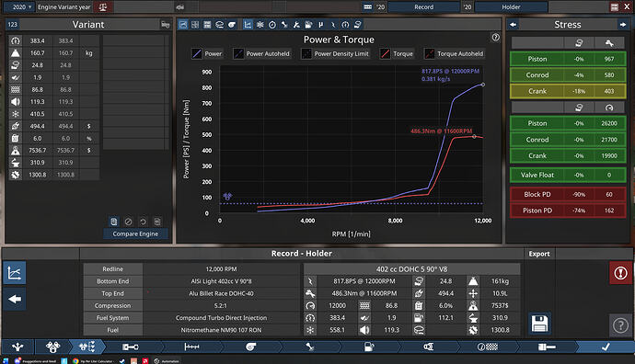Click the Export button

pos(539,254)
